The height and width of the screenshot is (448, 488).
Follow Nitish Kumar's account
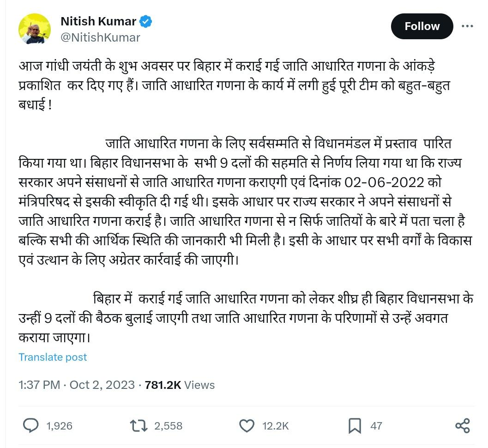422,26
